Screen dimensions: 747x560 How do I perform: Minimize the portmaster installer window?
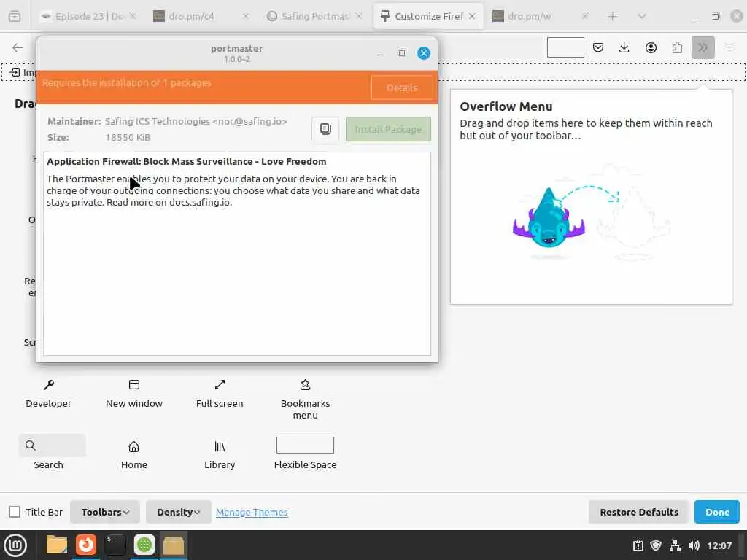(x=379, y=53)
